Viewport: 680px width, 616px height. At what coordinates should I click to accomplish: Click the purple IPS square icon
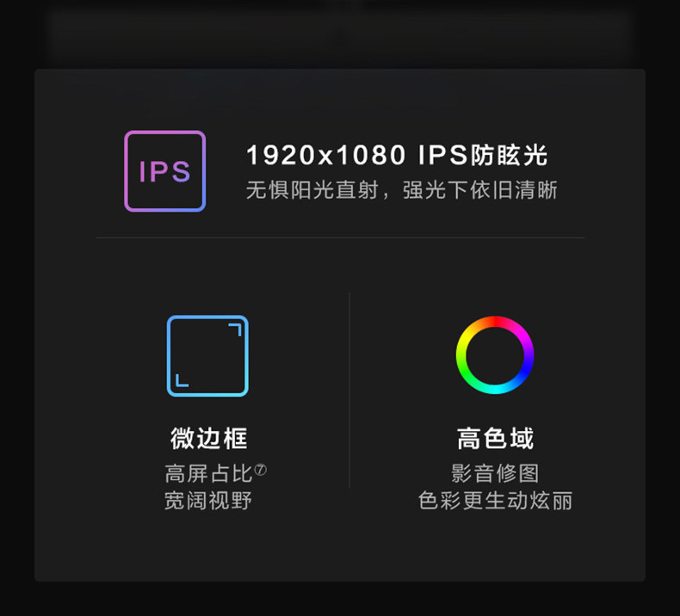[x=164, y=171]
